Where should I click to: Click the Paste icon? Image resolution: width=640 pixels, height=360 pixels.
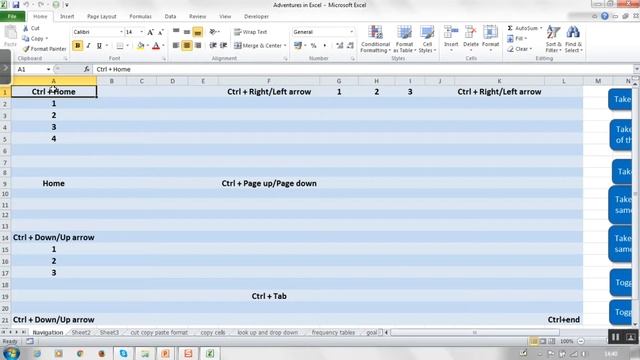coord(10,33)
